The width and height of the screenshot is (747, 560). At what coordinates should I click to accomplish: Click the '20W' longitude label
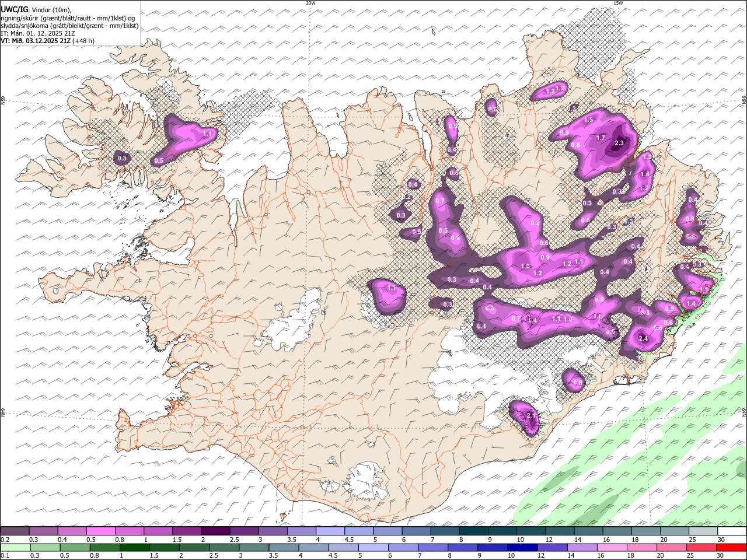[310, 3]
